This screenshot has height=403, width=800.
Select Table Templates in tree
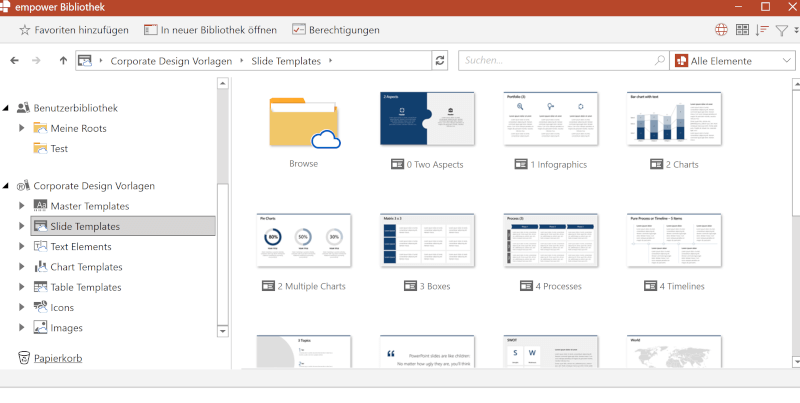[x=86, y=287]
